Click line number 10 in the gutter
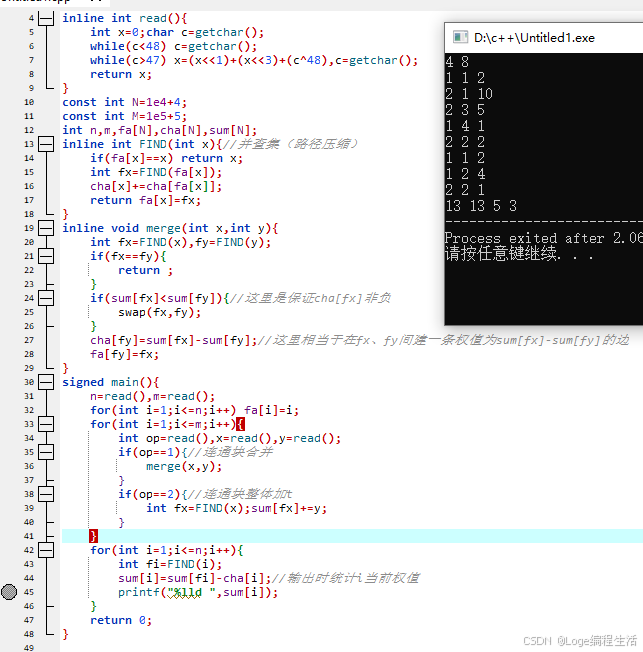Screen dimensions: 643x652 tap(29, 102)
